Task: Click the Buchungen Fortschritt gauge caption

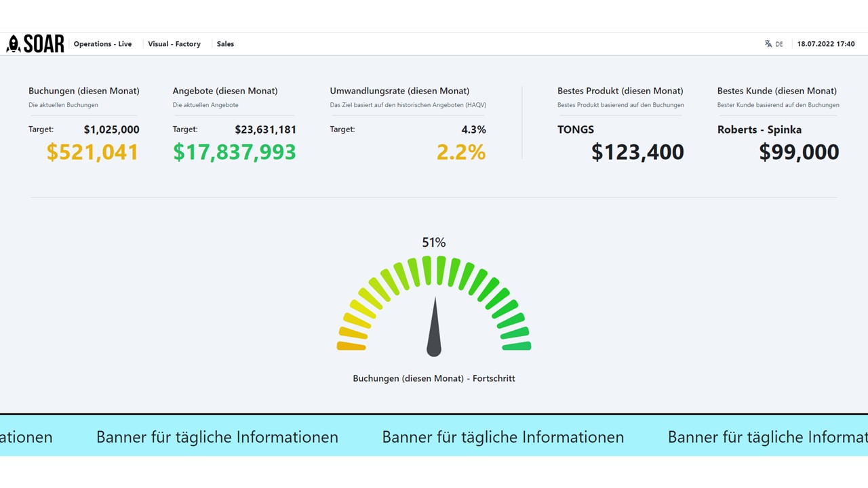Action: coord(434,378)
